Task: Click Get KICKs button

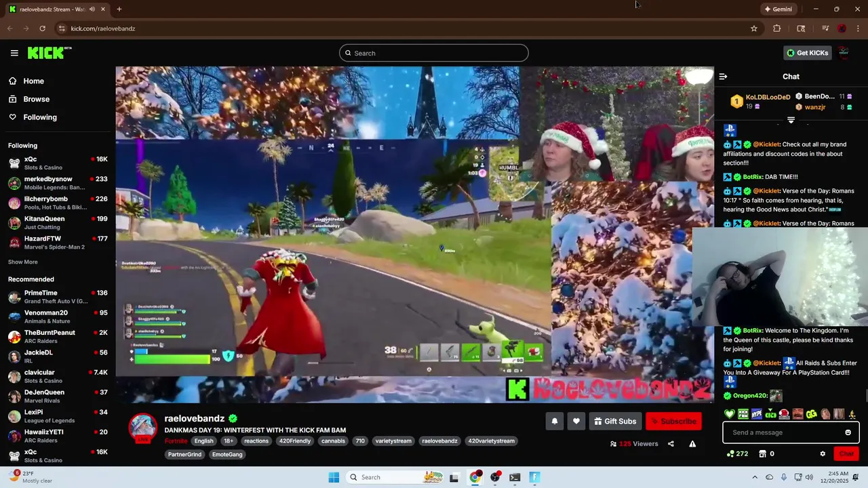Action: tap(807, 53)
